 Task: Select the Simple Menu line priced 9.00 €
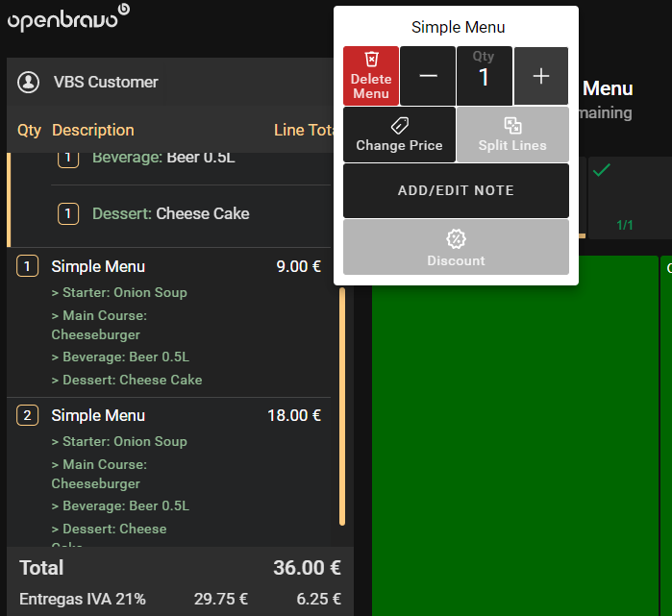[173, 267]
